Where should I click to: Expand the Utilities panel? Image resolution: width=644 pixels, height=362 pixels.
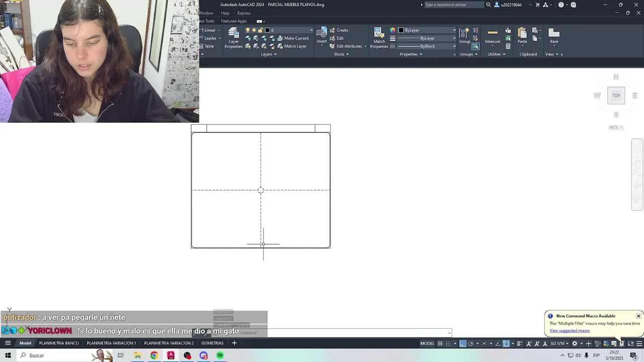click(496, 54)
